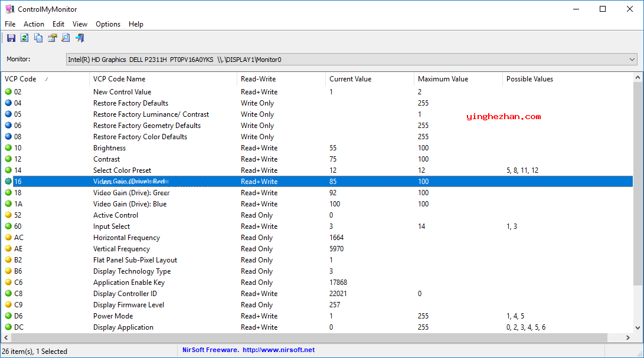644x358 pixels.
Task: Click the green icon of row 02
Action: click(x=8, y=91)
